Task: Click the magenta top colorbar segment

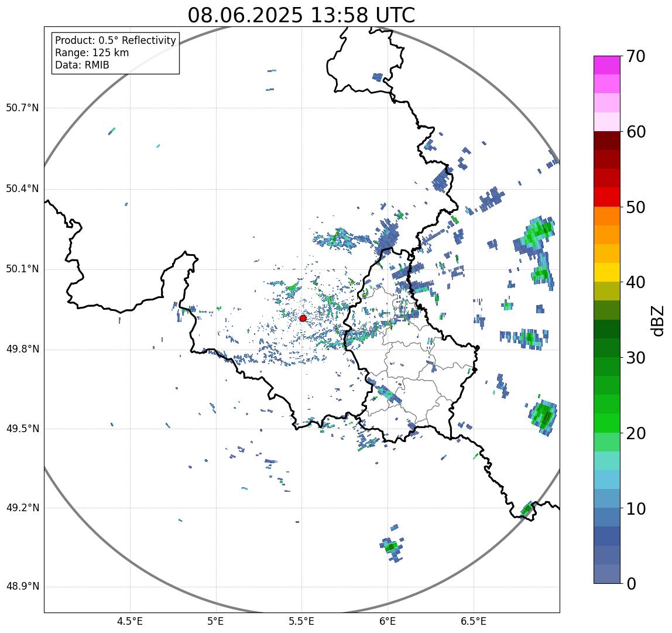Action: pos(607,65)
